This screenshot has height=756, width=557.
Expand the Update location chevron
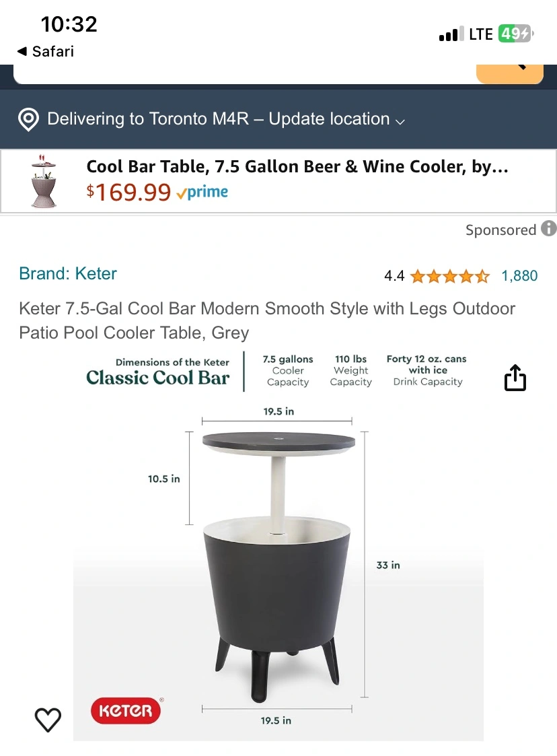(400, 121)
